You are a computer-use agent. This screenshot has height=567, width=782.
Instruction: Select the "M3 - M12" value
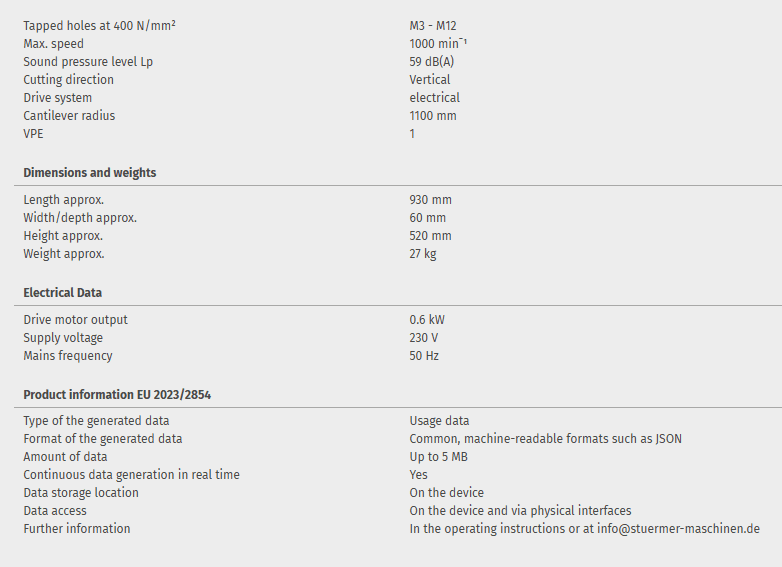point(433,26)
